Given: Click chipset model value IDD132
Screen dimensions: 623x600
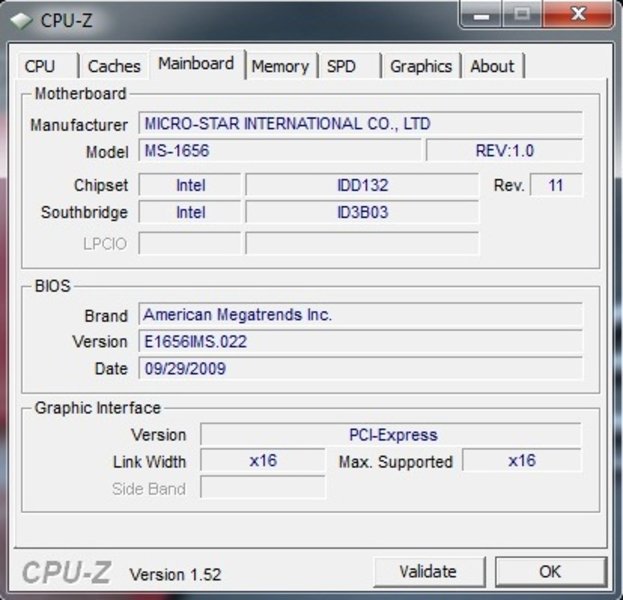Looking at the screenshot, I should [x=362, y=185].
